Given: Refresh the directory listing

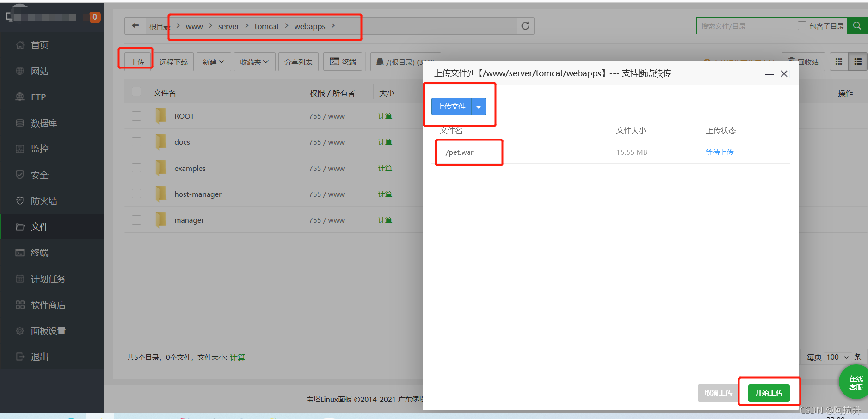Looking at the screenshot, I should [525, 26].
